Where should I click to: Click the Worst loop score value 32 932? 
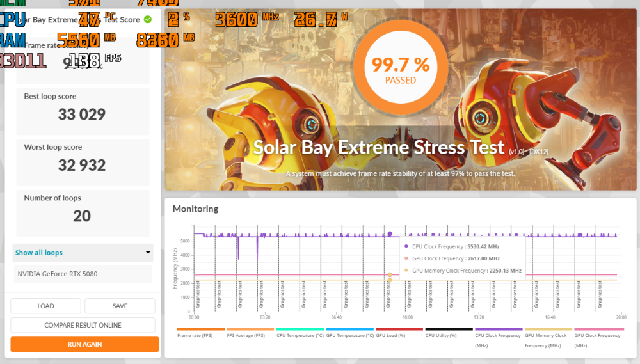[82, 165]
